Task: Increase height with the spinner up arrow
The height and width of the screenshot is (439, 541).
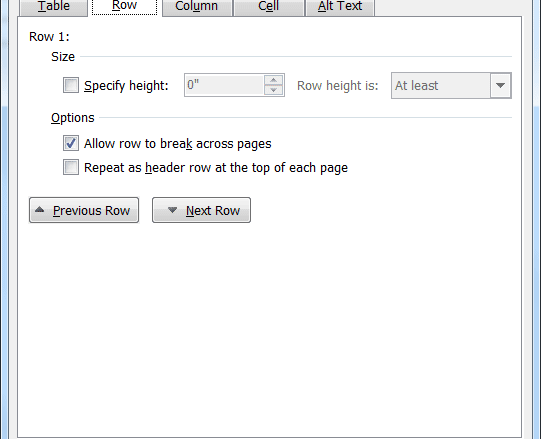Action: click(x=274, y=80)
